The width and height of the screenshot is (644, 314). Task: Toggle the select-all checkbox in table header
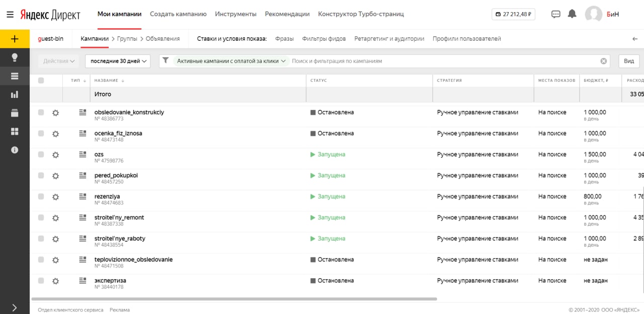coord(41,80)
